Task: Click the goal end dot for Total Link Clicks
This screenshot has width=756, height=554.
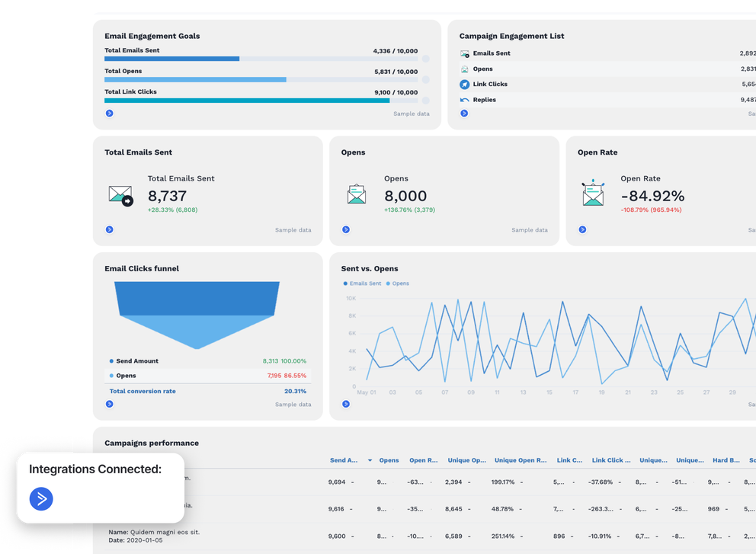Action: pyautogui.click(x=426, y=101)
